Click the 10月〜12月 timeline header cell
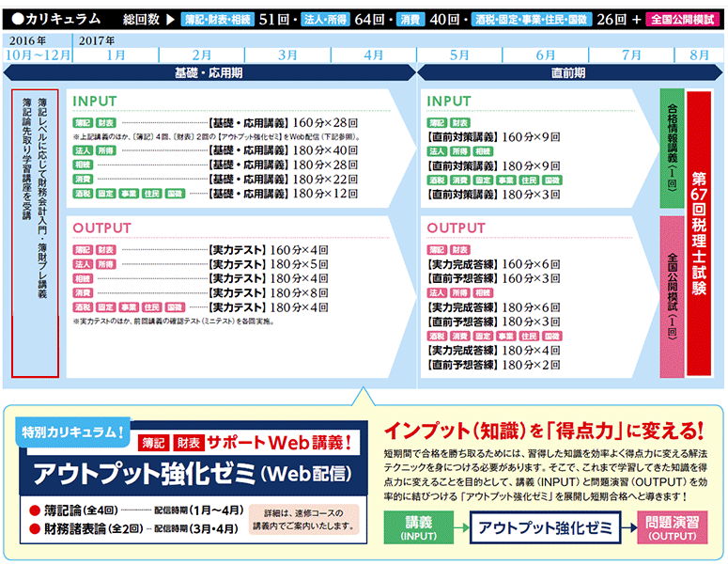Image resolution: width=728 pixels, height=565 pixels. [x=39, y=55]
